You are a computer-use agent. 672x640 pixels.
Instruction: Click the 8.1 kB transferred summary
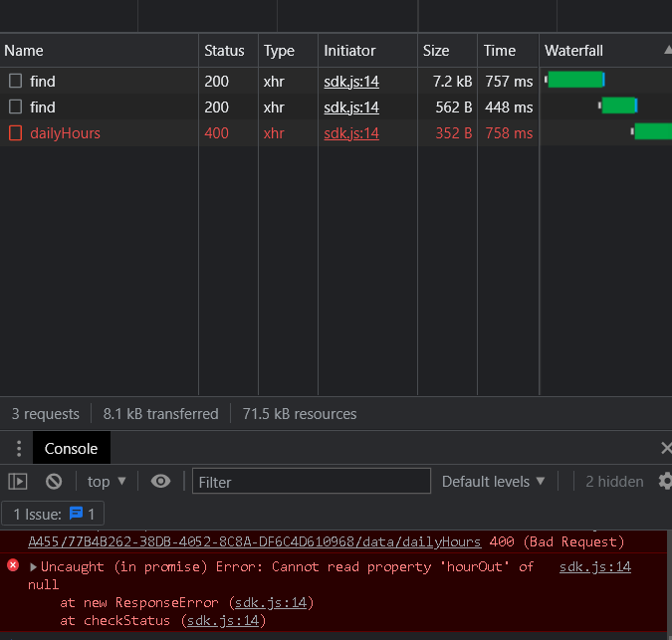click(x=160, y=414)
